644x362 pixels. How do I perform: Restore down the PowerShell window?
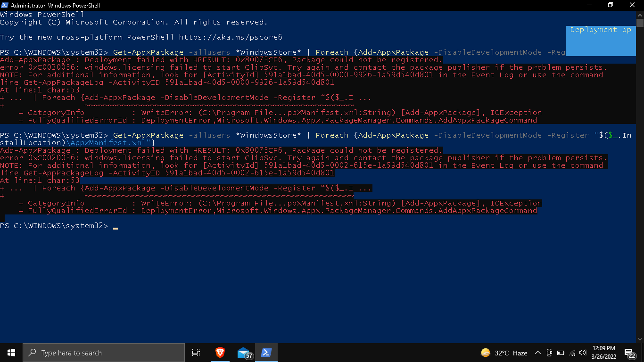tap(611, 5)
